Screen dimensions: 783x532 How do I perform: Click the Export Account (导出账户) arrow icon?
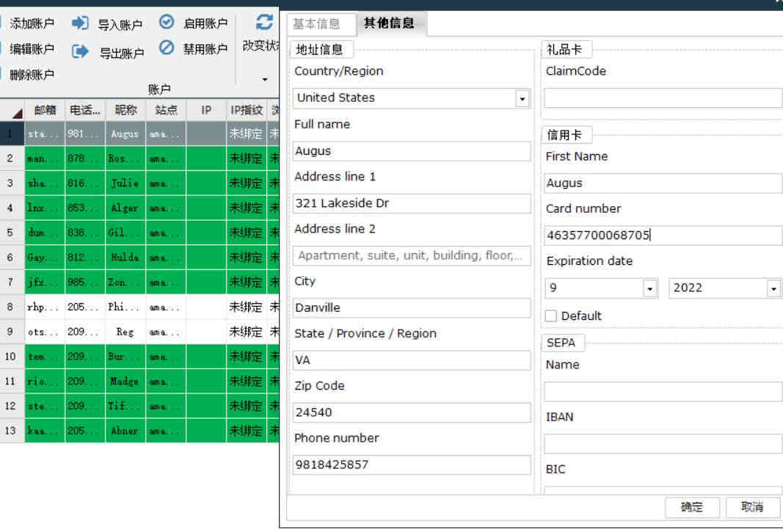[x=80, y=51]
